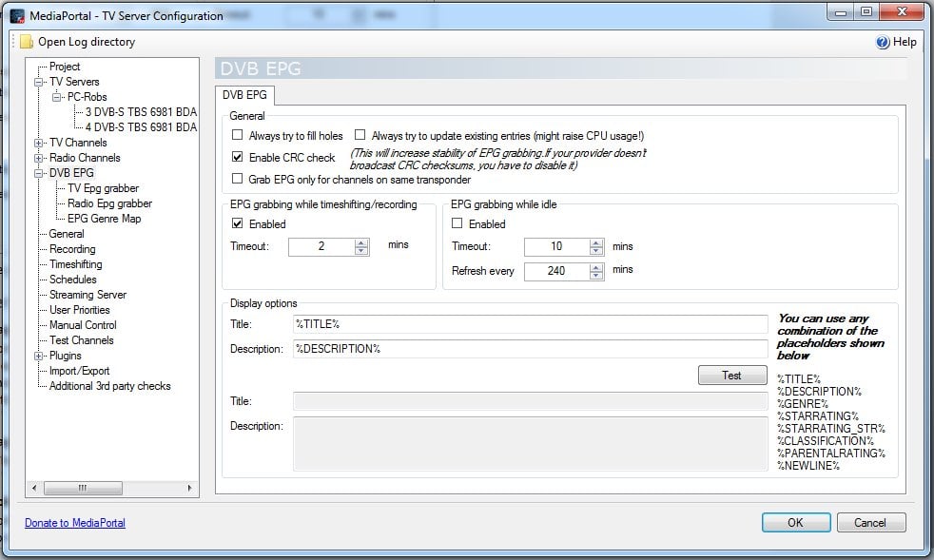
Task: Open Import/Export page
Action: tap(79, 371)
